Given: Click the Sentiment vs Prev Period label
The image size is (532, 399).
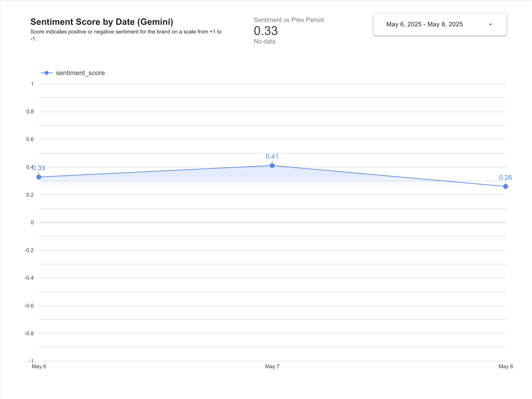Looking at the screenshot, I should [289, 20].
